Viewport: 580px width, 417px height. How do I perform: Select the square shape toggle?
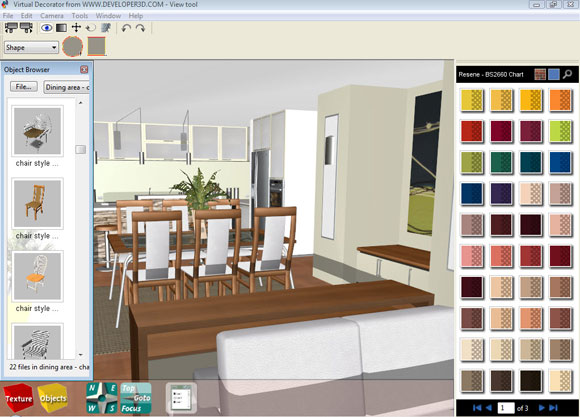point(97,46)
